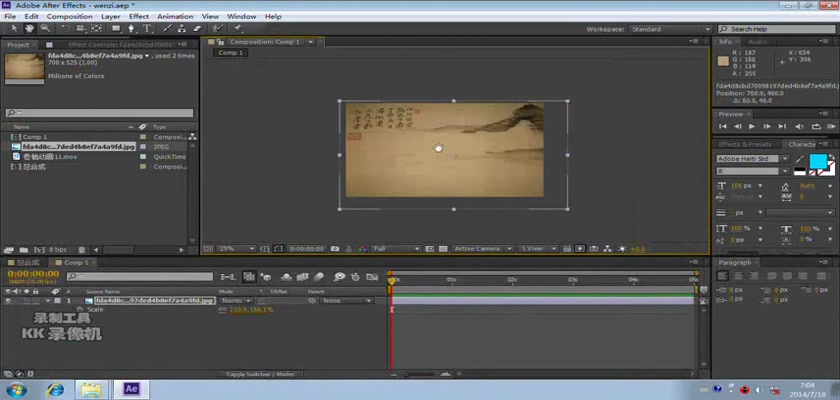Create a new folder in Project panel
The height and width of the screenshot is (400, 840).
click(x=24, y=250)
